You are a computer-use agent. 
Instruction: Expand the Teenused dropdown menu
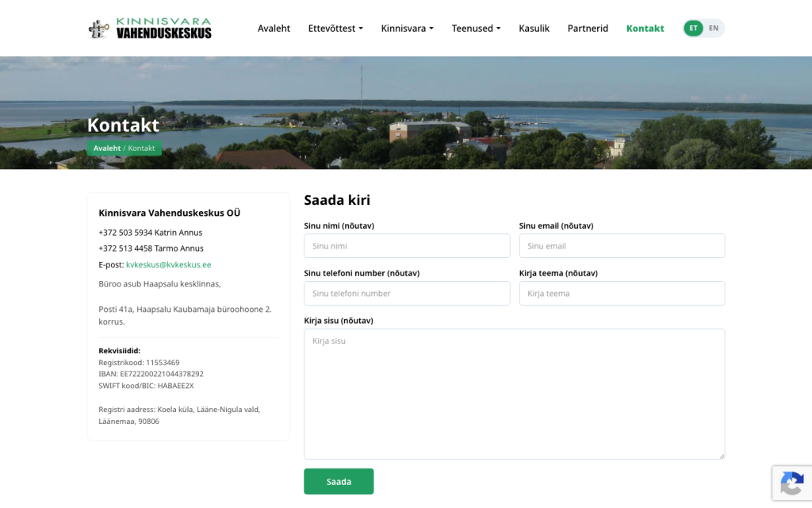(476, 29)
